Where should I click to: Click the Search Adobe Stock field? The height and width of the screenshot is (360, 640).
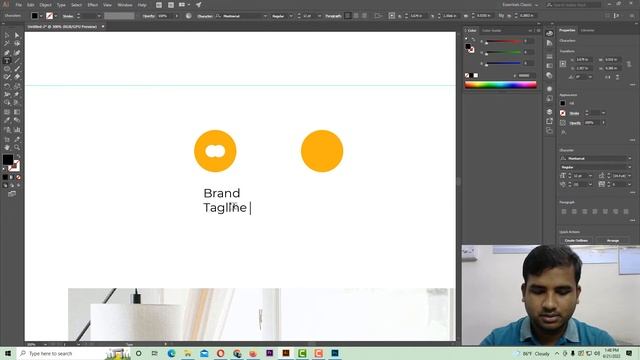(x=573, y=5)
